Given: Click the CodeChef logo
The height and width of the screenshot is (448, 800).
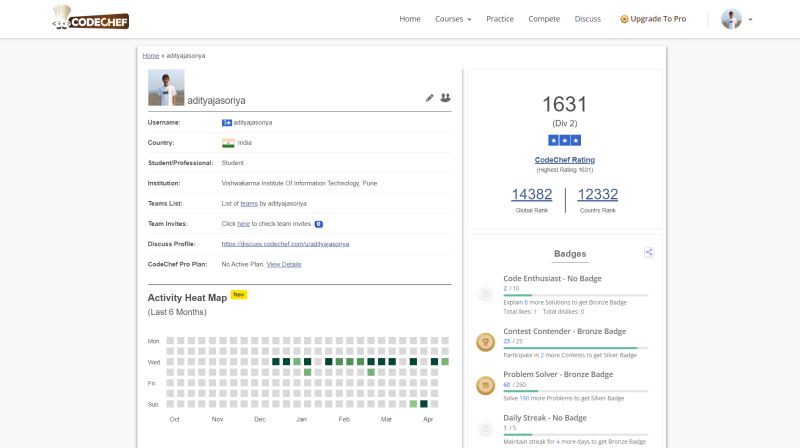Looking at the screenshot, I should pyautogui.click(x=90, y=18).
